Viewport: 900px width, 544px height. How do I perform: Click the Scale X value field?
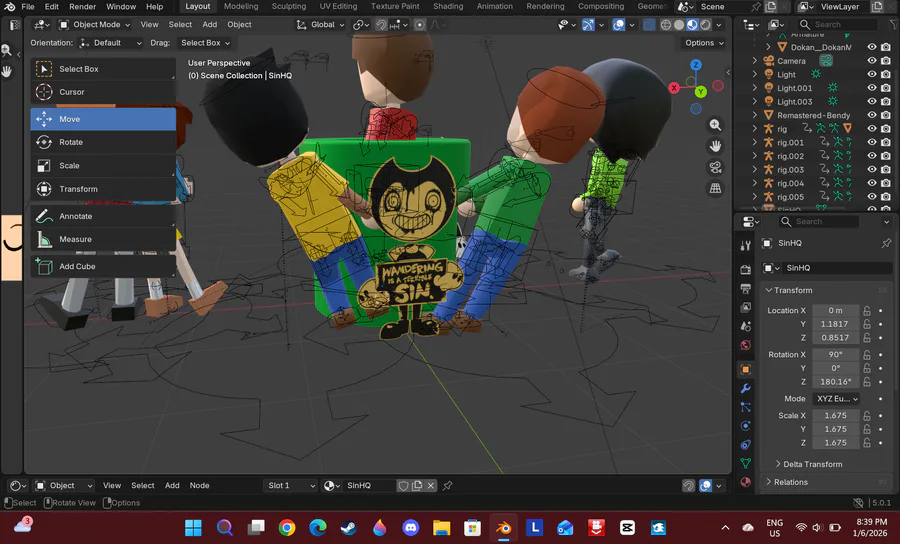(x=836, y=415)
